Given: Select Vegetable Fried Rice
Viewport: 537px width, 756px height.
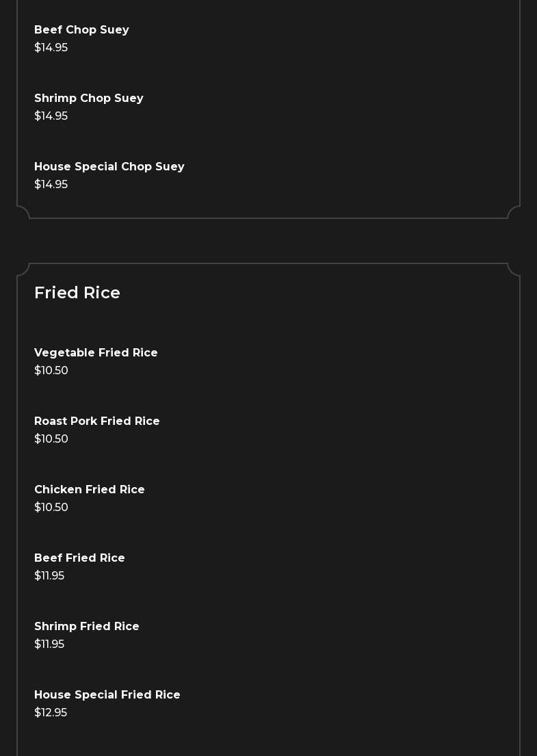Looking at the screenshot, I should 96,353.
